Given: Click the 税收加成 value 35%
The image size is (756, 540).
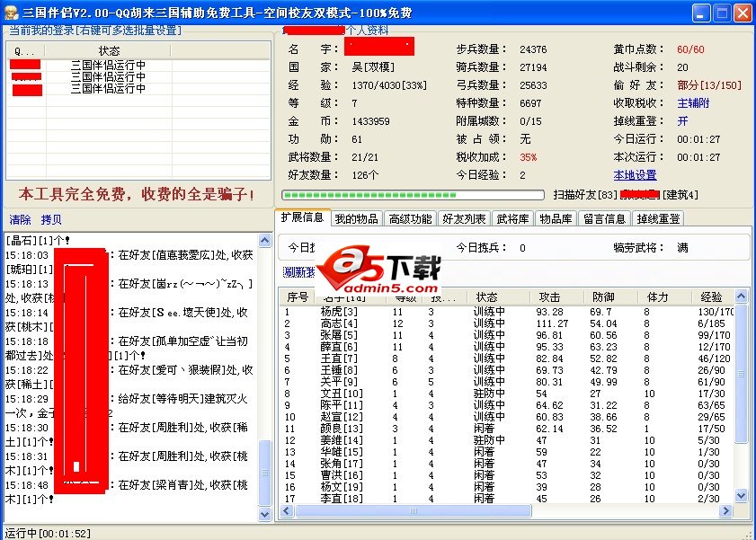Looking at the screenshot, I should click(528, 157).
